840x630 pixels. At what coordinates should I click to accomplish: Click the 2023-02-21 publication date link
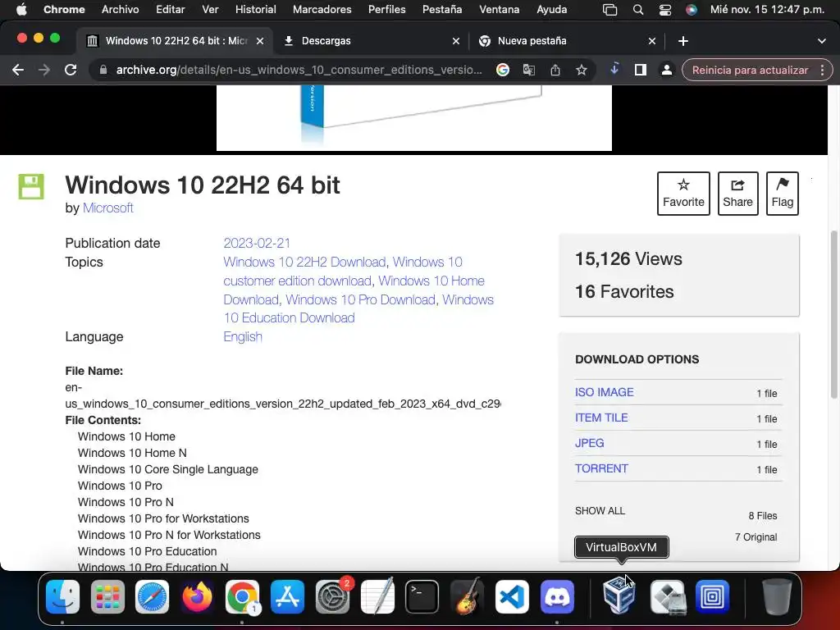point(257,243)
